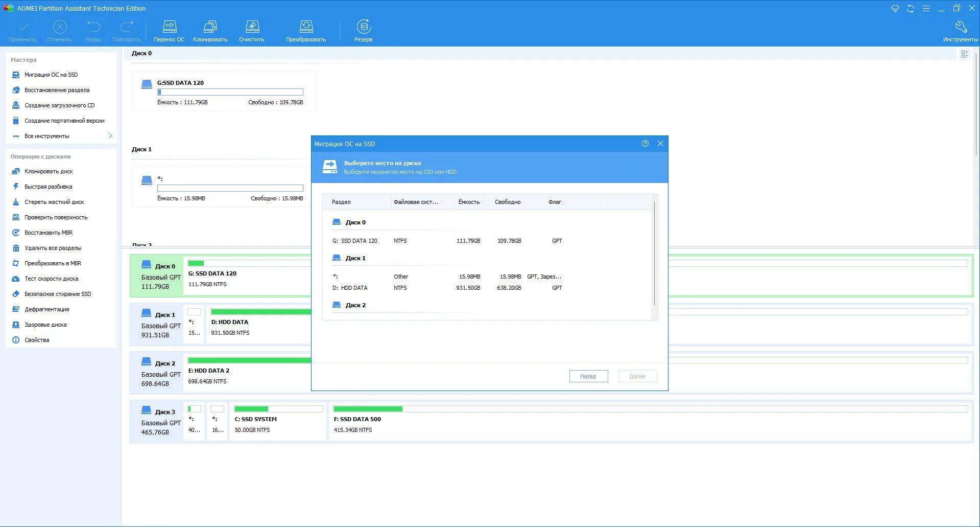Viewport: 980px width, 527px height.
Task: Click the Очистить disk icon
Action: click(251, 26)
